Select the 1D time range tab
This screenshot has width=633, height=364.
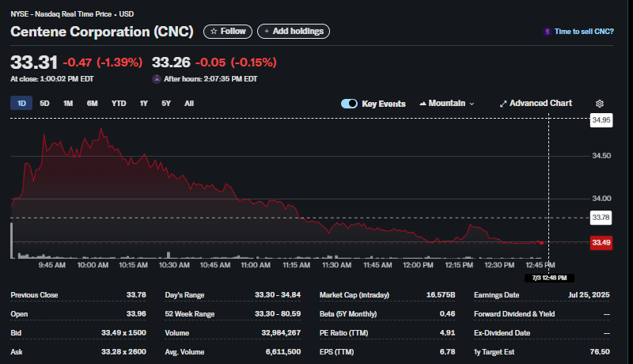click(21, 104)
